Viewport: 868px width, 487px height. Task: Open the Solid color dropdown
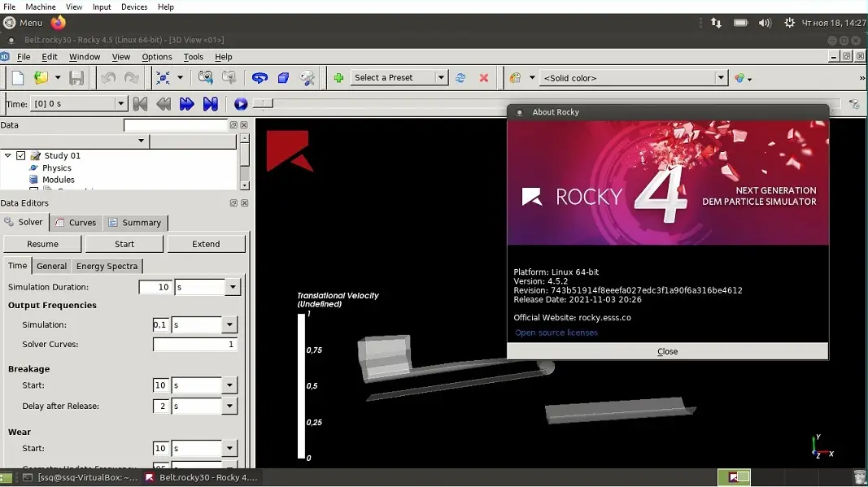click(721, 78)
